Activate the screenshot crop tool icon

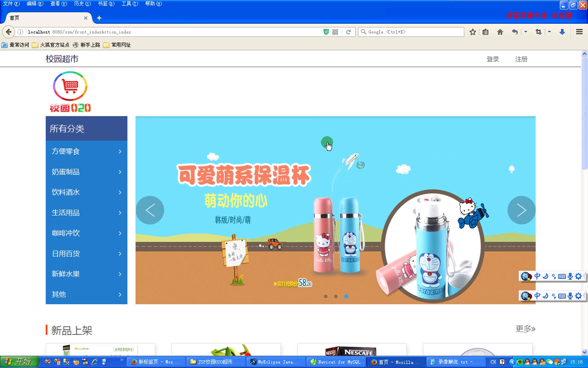pyautogui.click(x=539, y=32)
